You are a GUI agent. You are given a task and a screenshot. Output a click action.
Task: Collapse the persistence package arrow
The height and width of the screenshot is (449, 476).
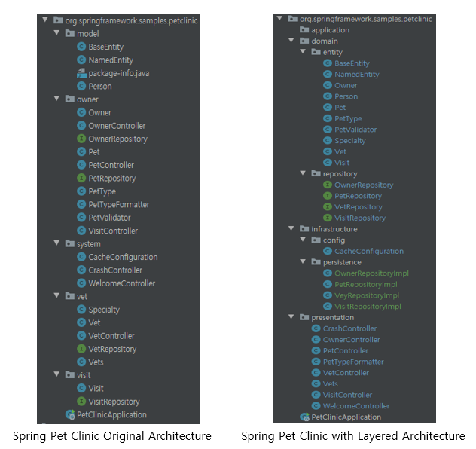[x=303, y=261]
